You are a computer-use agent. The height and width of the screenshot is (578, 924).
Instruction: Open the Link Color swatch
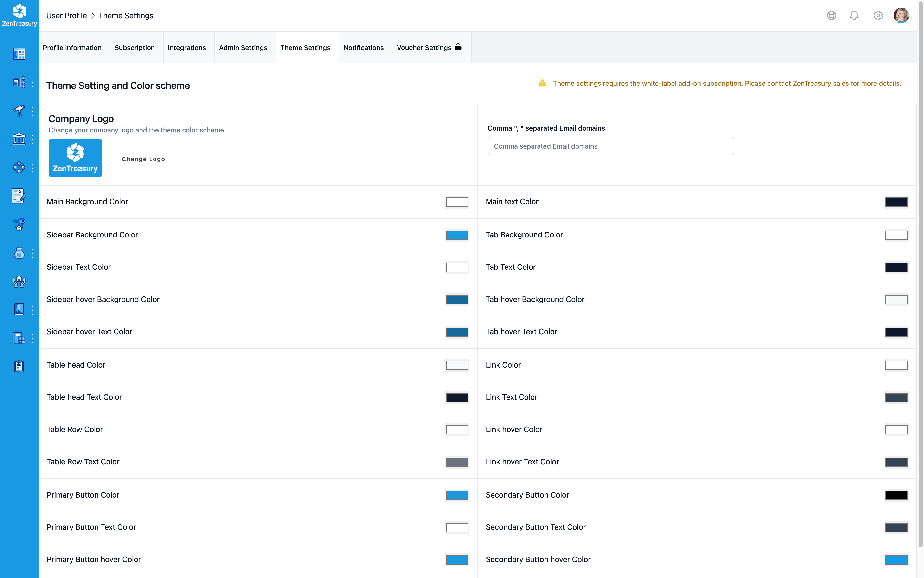[896, 365]
